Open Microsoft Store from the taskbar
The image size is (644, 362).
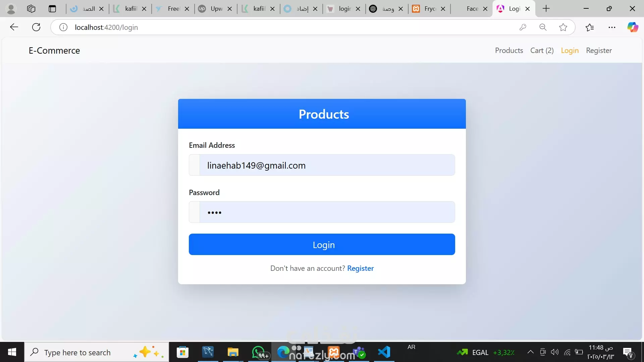pos(182,352)
